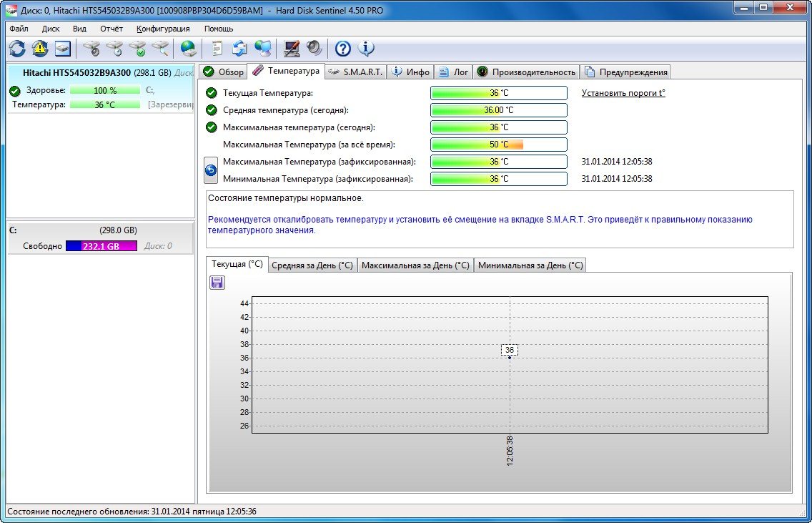
Task: Click the blue reset arrow beside recorded temperatures
Action: [x=211, y=170]
